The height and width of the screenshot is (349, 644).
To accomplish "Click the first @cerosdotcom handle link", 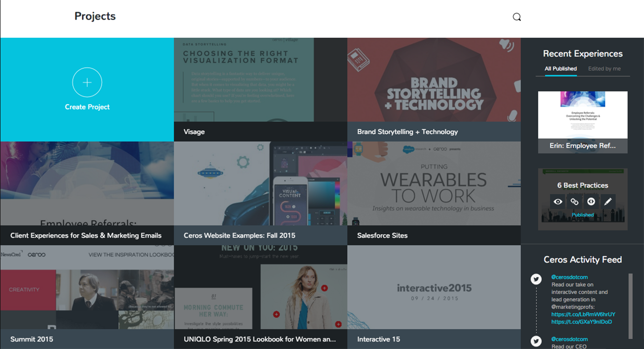I will click(570, 277).
